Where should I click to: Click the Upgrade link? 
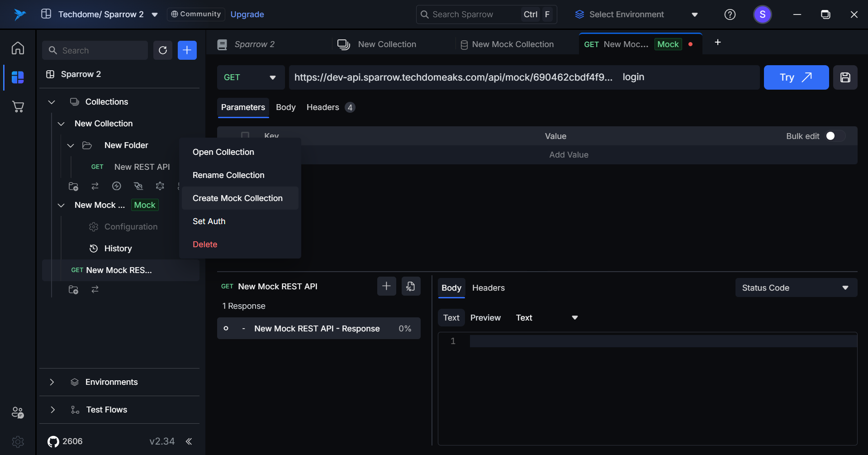(x=247, y=14)
